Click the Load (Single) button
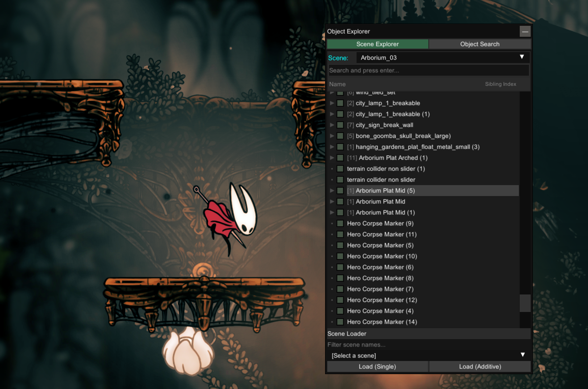588x389 pixels. (x=377, y=367)
